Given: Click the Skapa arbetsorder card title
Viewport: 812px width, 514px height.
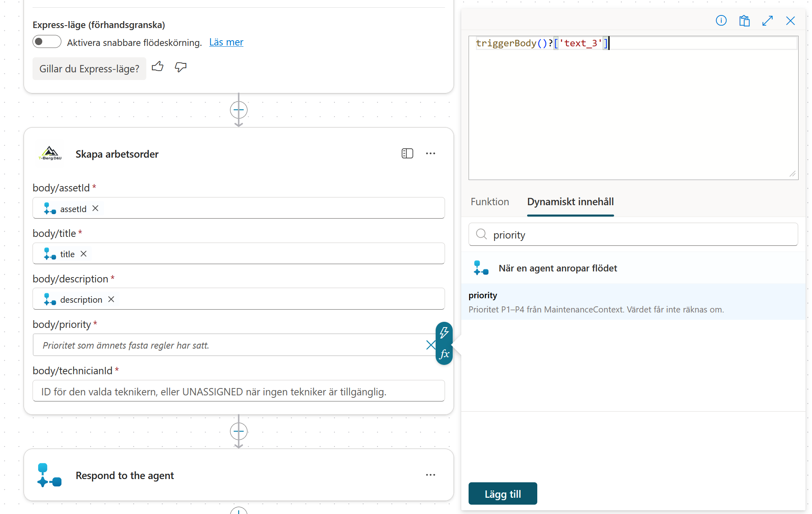Looking at the screenshot, I should (x=117, y=154).
